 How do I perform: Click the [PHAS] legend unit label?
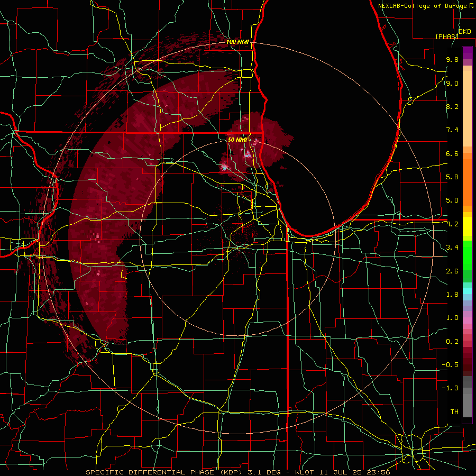tap(447, 36)
